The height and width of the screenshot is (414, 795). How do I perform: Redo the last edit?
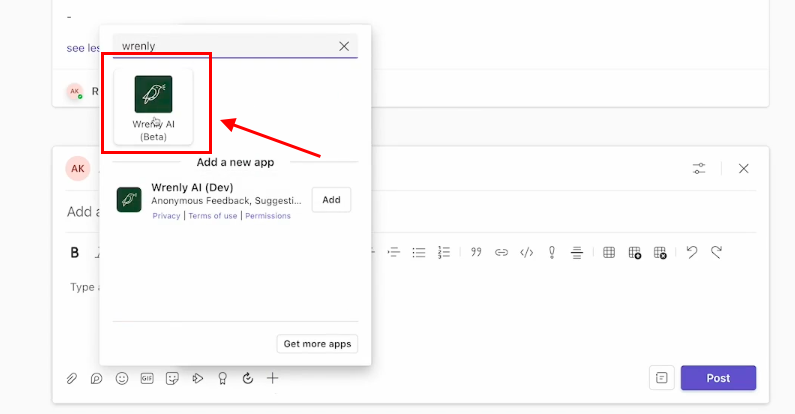[716, 252]
